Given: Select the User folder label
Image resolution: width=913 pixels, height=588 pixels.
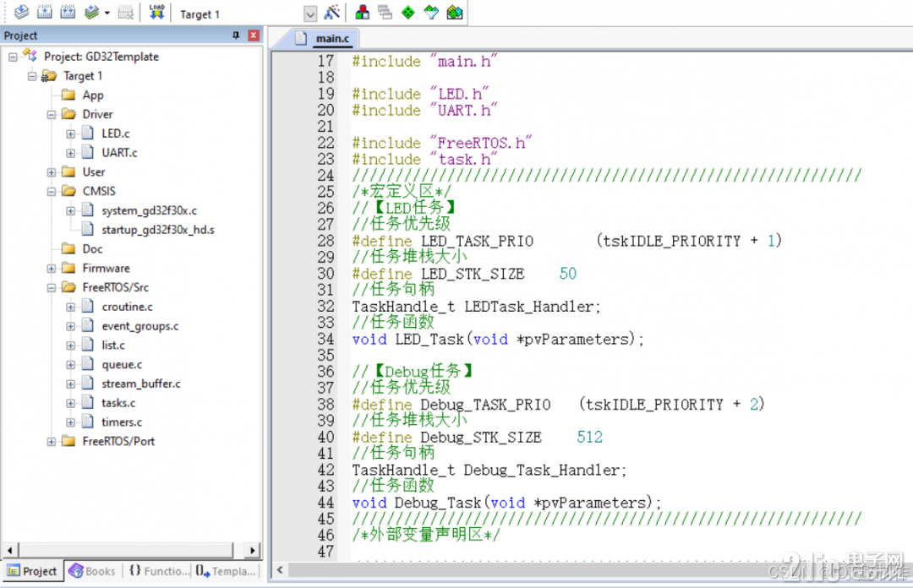Looking at the screenshot, I should click(93, 171).
